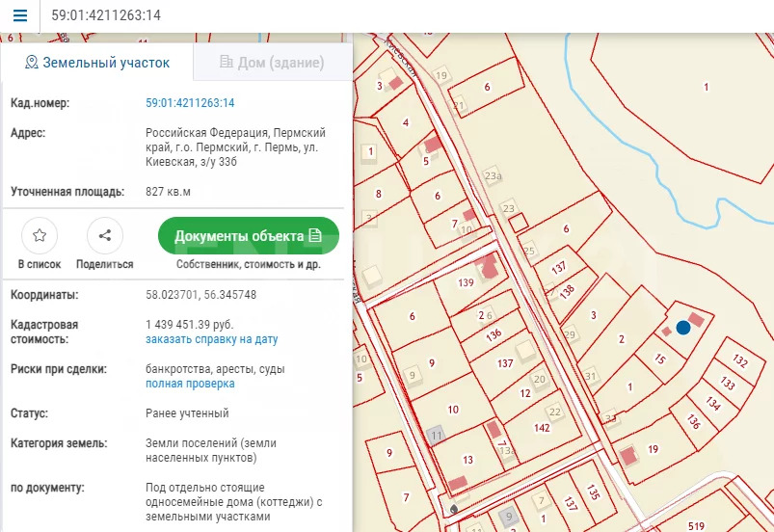Click the Поделиться share icon
This screenshot has width=774, height=532.
coord(105,235)
